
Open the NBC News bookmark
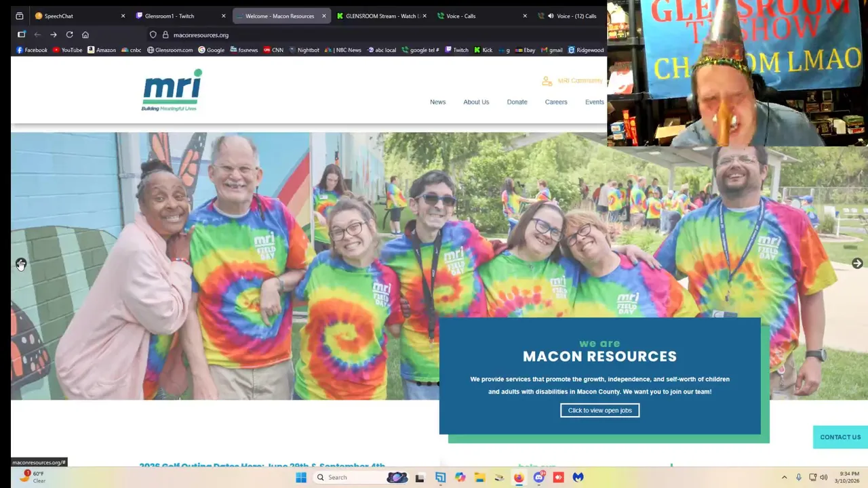point(344,49)
